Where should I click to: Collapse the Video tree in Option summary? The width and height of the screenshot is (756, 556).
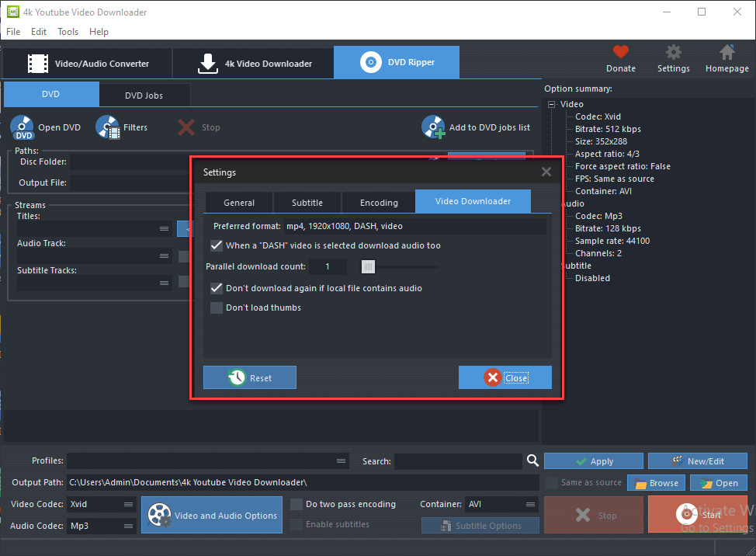tap(552, 104)
